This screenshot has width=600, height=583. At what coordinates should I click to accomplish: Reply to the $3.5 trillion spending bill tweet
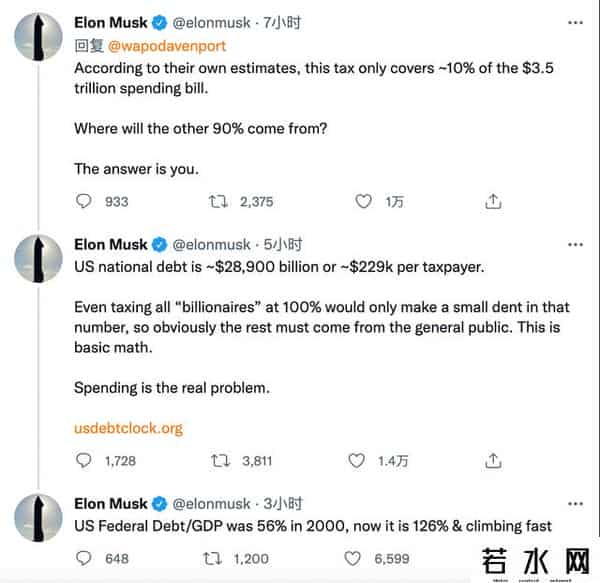tap(84, 201)
